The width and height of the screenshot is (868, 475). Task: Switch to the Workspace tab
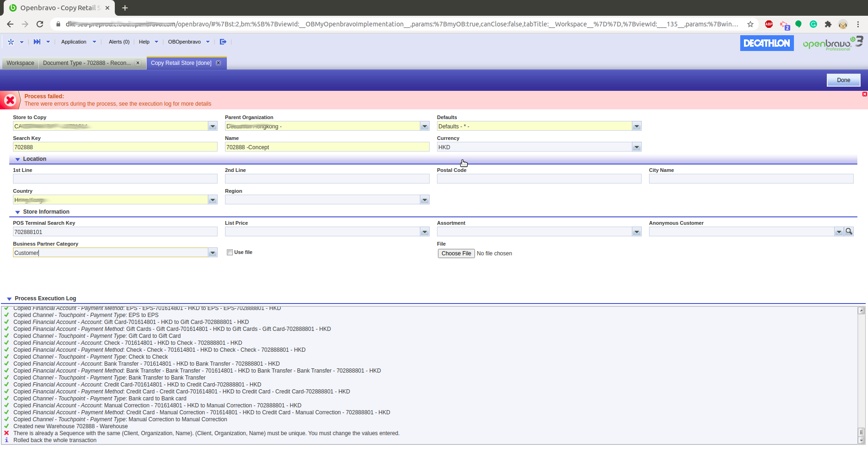pyautogui.click(x=20, y=63)
